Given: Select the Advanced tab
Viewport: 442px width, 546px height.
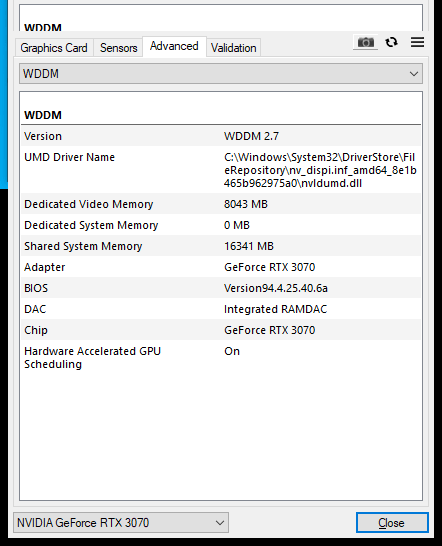Looking at the screenshot, I should tap(174, 46).
